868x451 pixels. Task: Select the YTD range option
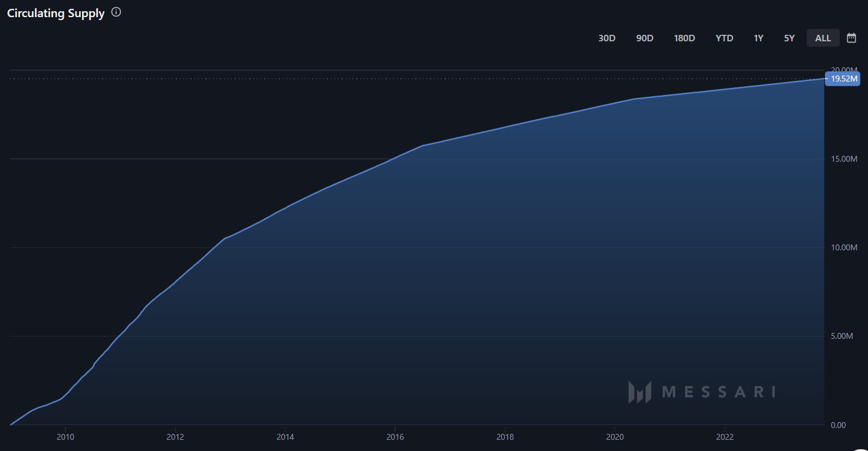point(724,37)
